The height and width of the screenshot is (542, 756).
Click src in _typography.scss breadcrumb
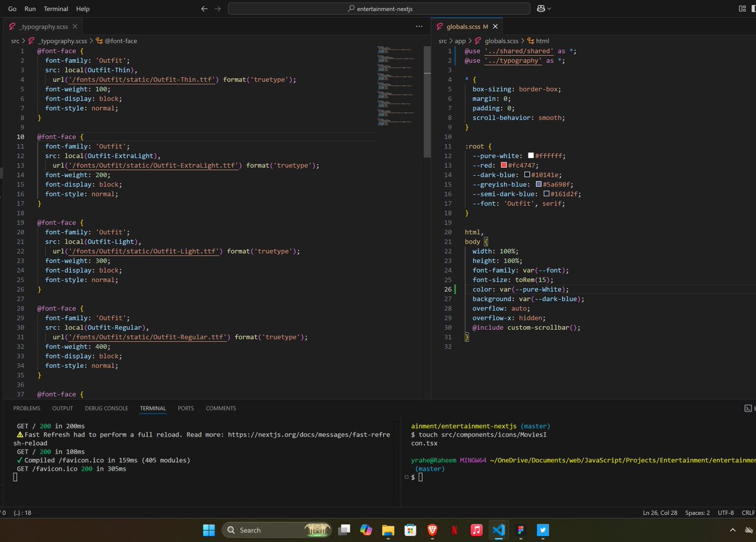[15, 41]
